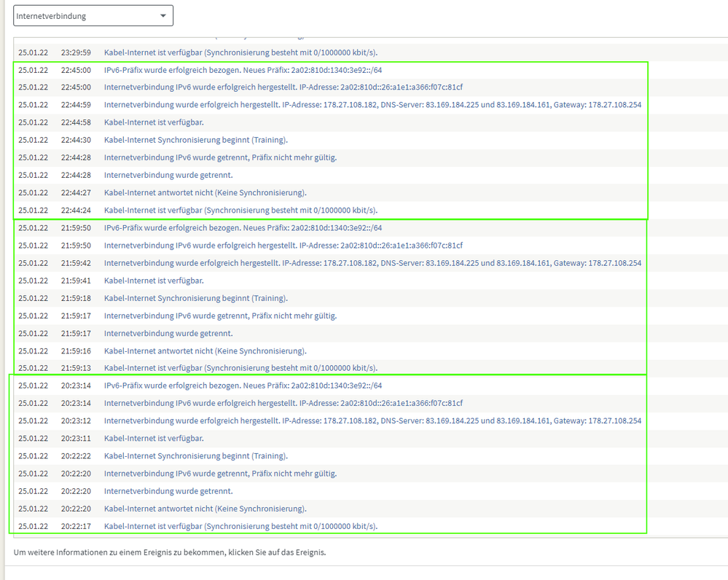Open the 21:59:50 IPv6-Präfix bezogen event
This screenshot has height=580, width=728.
point(243,228)
